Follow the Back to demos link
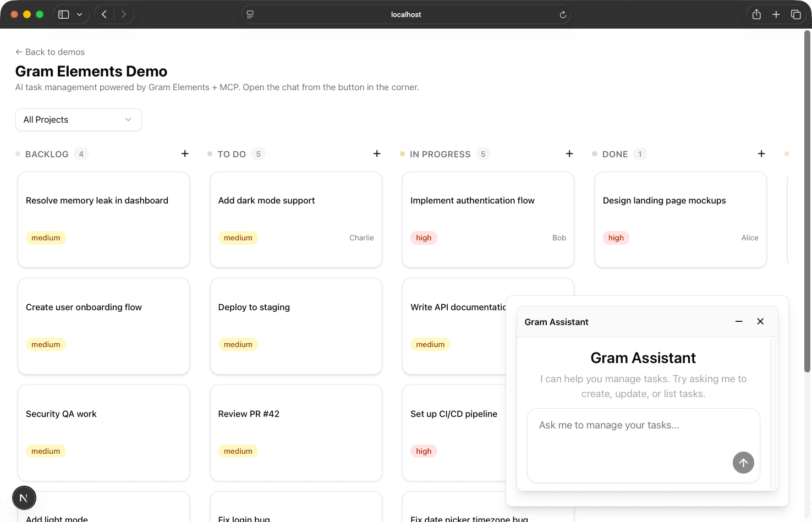The height and width of the screenshot is (522, 812). pos(50,52)
